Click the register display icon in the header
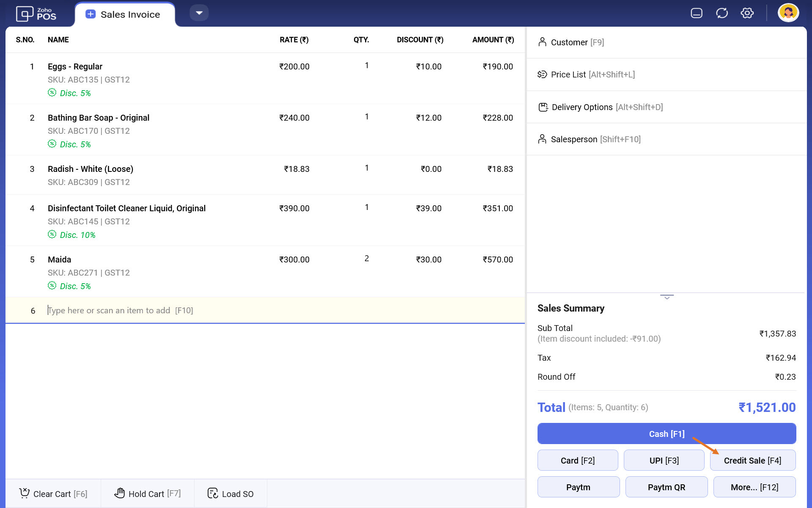This screenshot has height=508, width=812. 696,13
